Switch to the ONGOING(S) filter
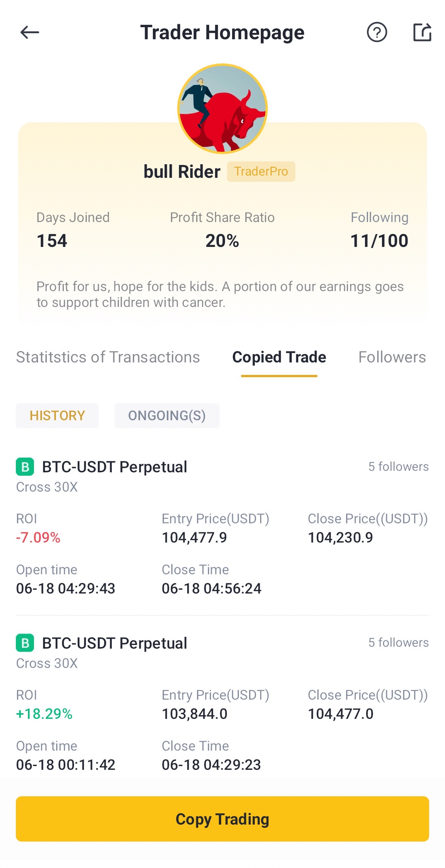 pyautogui.click(x=167, y=415)
